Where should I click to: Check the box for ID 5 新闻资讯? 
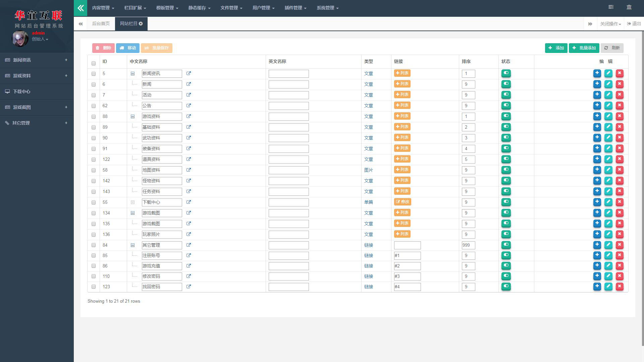tap(94, 74)
